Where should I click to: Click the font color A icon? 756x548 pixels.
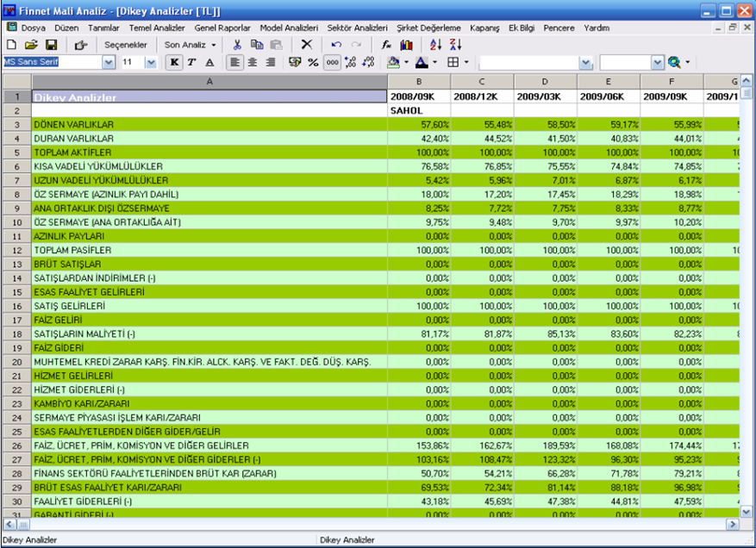[x=422, y=62]
